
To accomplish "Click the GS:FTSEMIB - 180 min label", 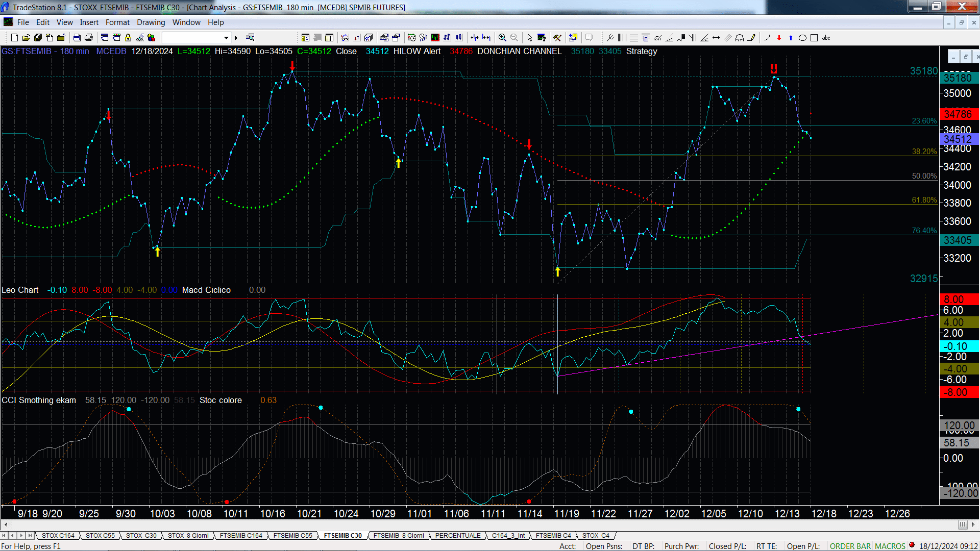I will (45, 51).
